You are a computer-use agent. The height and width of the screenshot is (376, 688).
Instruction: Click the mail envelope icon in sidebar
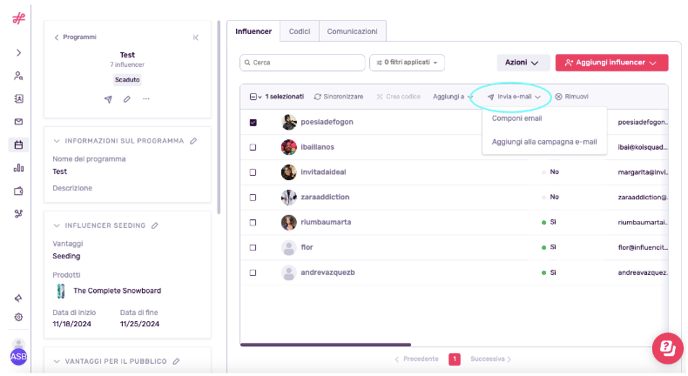18,122
